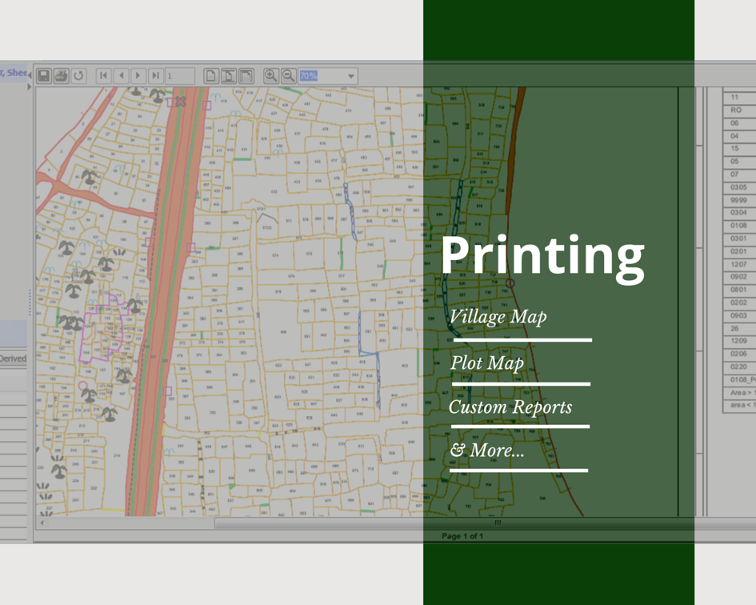This screenshot has height=605, width=756.
Task: Select legend entry 0108
Action: [738, 226]
